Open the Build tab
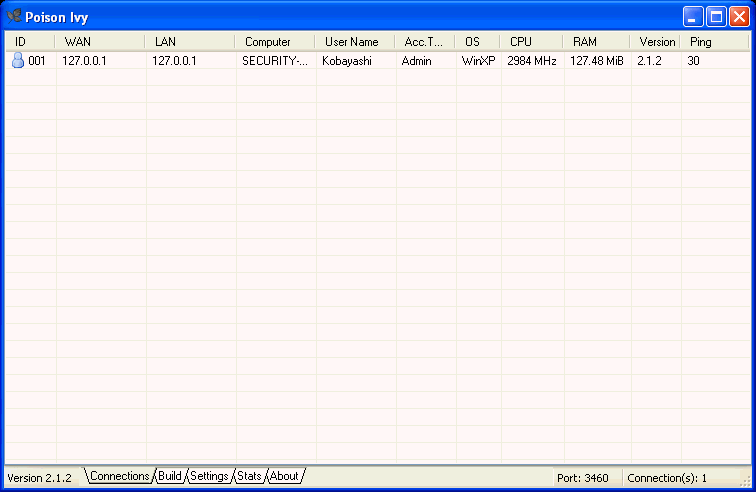Image resolution: width=756 pixels, height=492 pixels. (169, 476)
